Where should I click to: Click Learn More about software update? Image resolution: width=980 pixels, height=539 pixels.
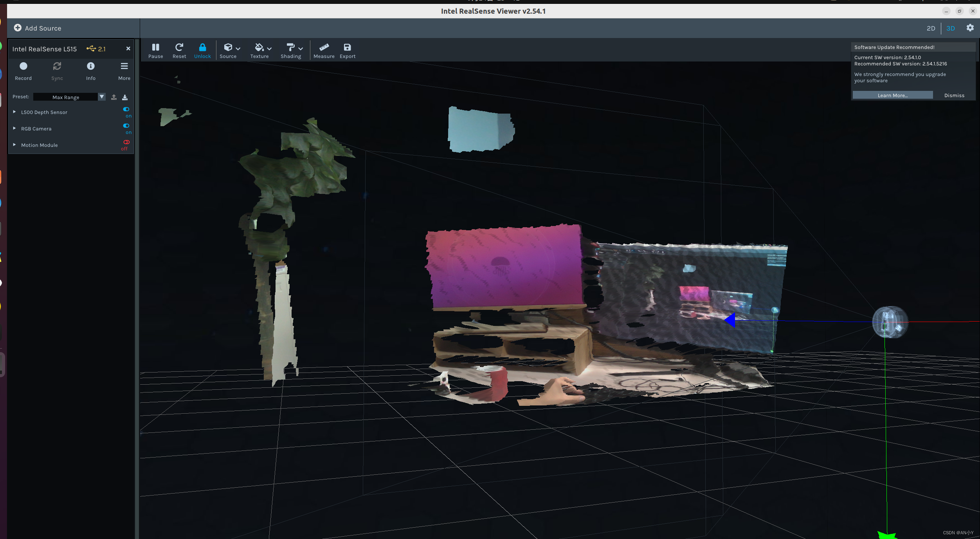[x=893, y=95]
